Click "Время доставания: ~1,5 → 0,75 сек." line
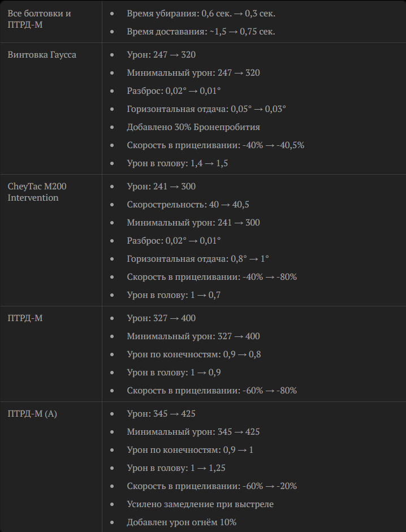 tap(201, 31)
